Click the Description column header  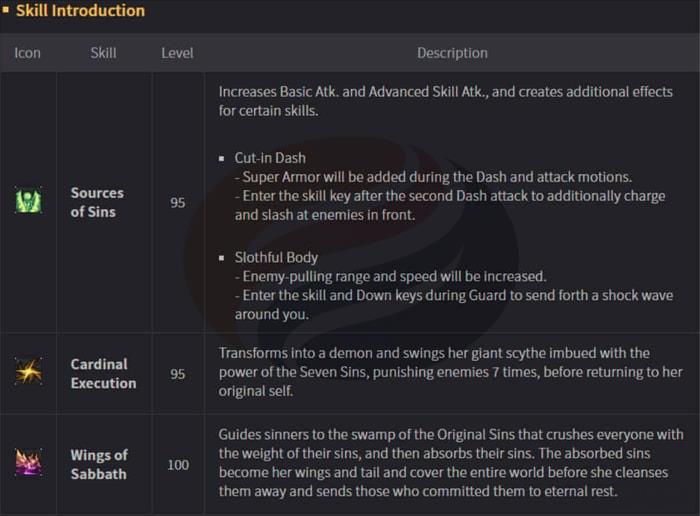(452, 52)
